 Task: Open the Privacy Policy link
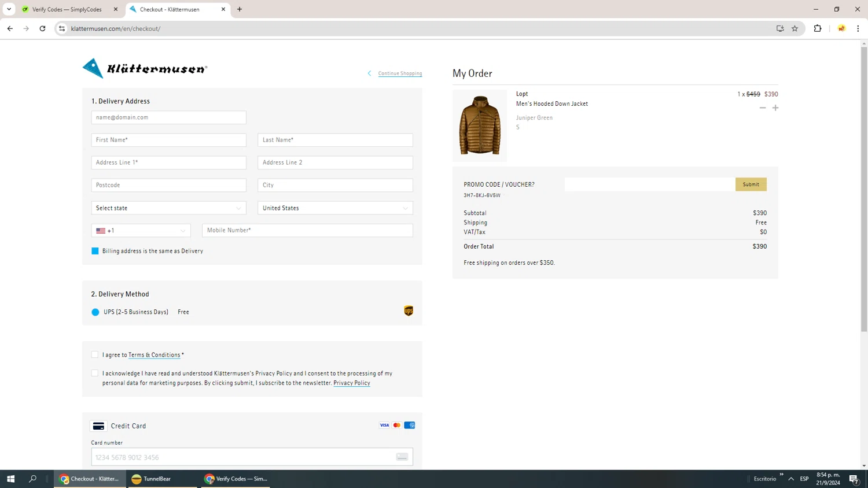pyautogui.click(x=351, y=383)
